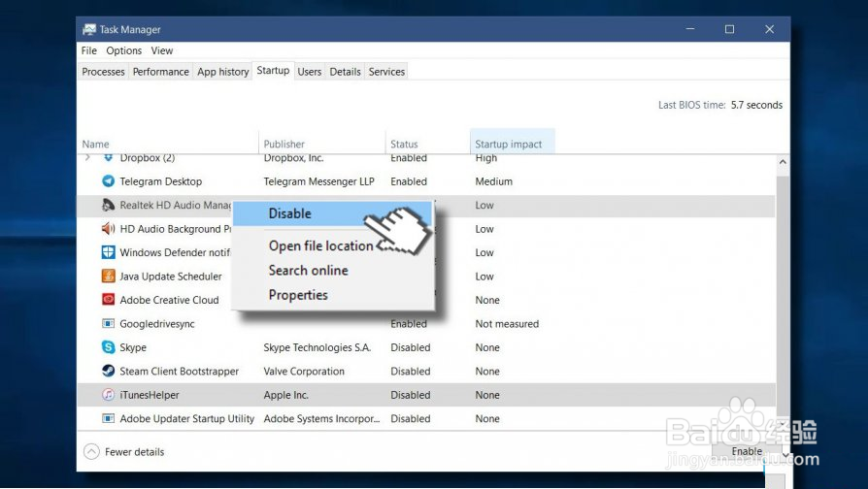868x489 pixels.
Task: Click the HD Audio Background speaker icon
Action: pyautogui.click(x=108, y=228)
